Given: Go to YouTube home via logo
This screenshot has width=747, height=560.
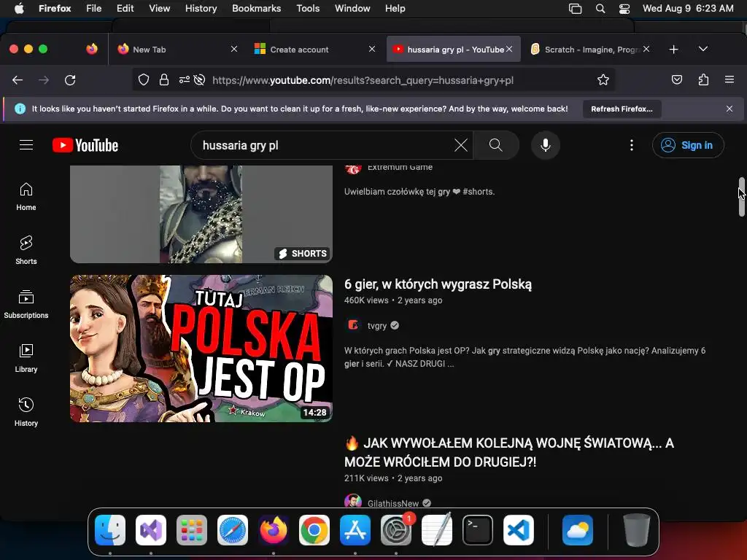Looking at the screenshot, I should coord(85,145).
